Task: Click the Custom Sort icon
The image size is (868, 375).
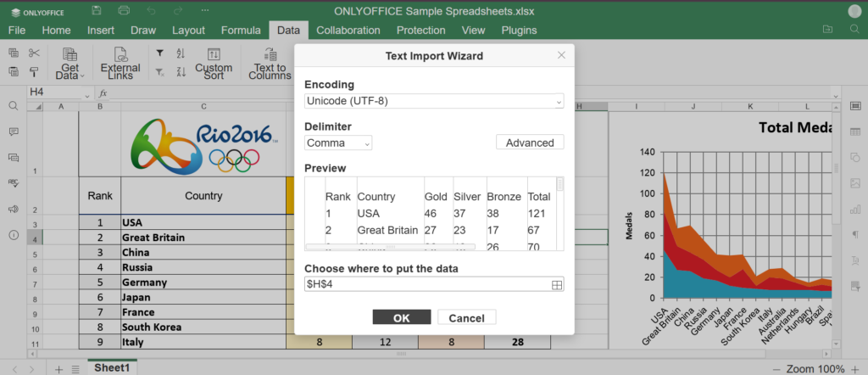Action: click(214, 55)
